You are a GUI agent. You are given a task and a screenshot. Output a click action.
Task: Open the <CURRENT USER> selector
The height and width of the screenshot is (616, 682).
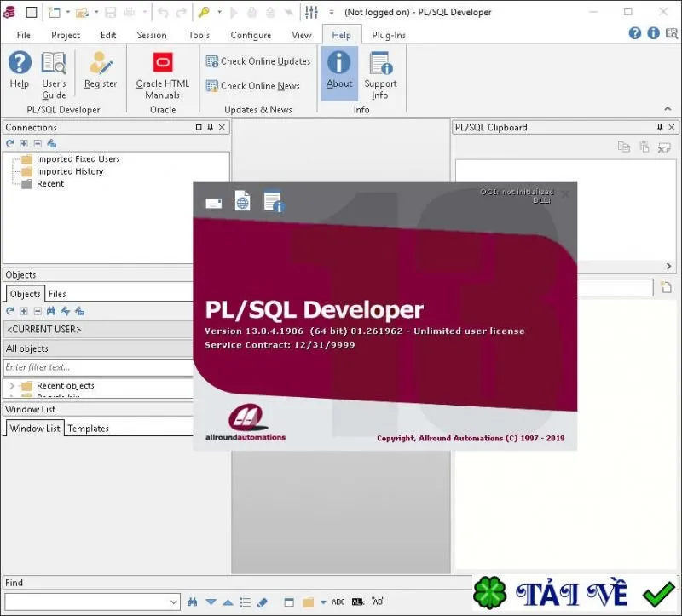[x=98, y=330]
